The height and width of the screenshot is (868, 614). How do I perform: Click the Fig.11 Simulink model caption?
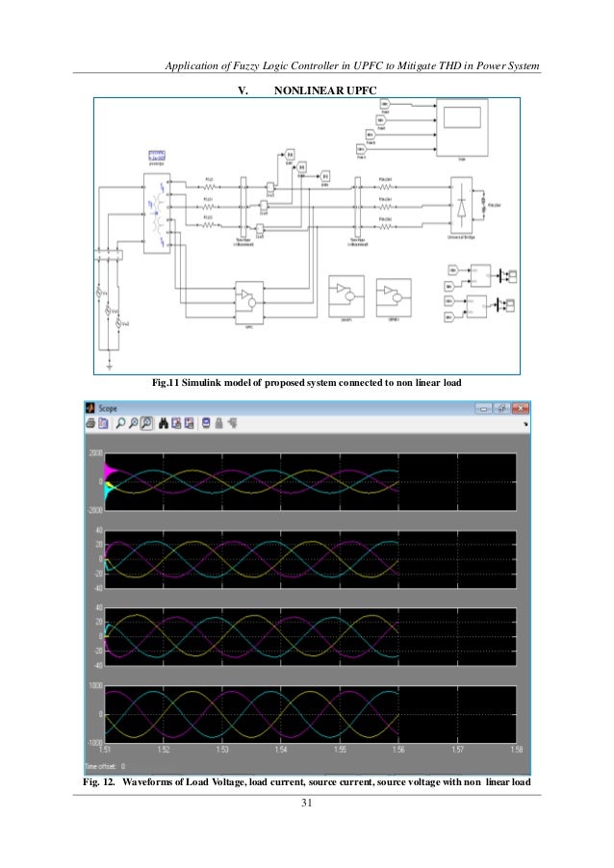click(307, 383)
